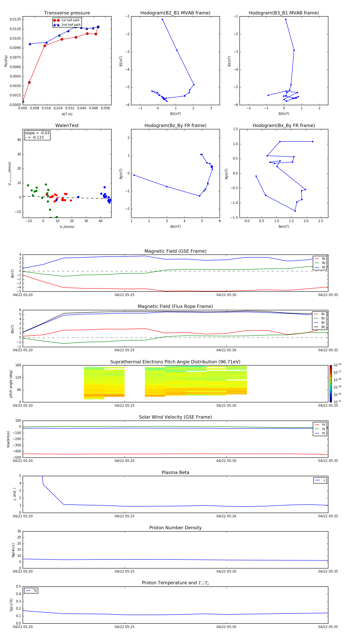The image size is (351, 644).
Task: Select the 'slope = -0.03' annotation
Action: pyautogui.click(x=37, y=133)
